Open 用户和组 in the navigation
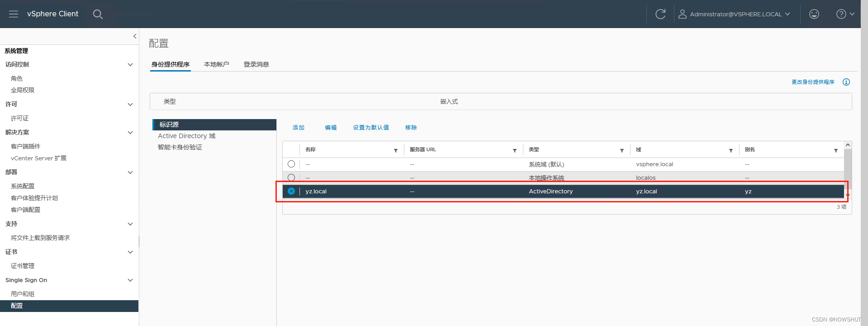 [x=23, y=294]
